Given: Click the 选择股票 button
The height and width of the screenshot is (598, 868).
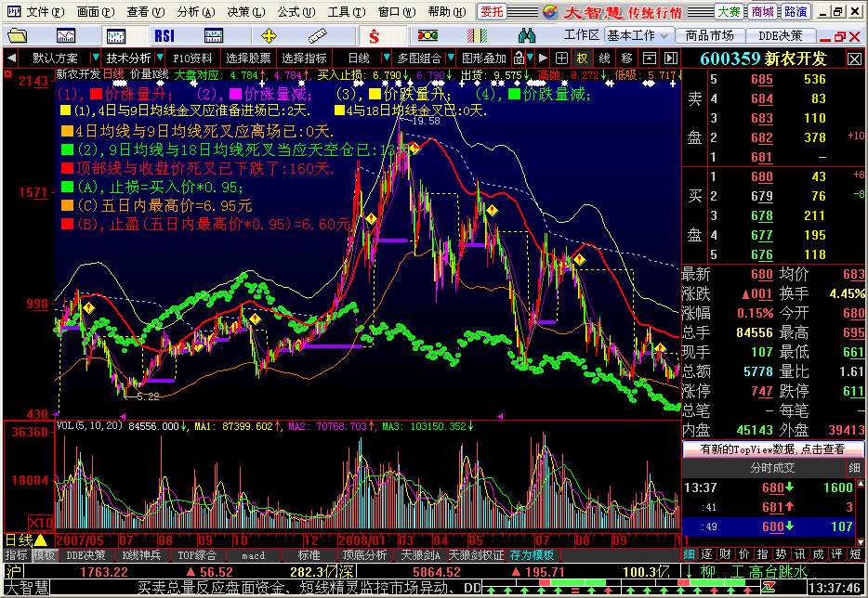Looking at the screenshot, I should [248, 58].
